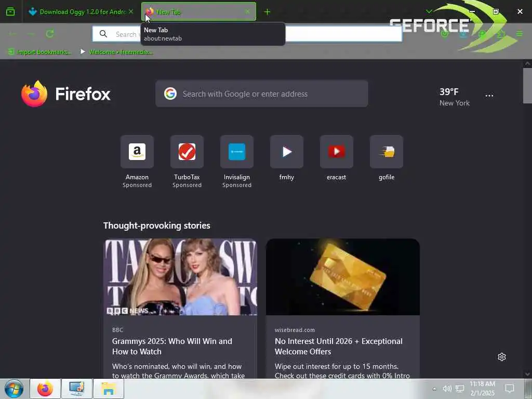This screenshot has width=532, height=399.
Task: Open File Explorer from the taskbar
Action: pyautogui.click(x=109, y=389)
